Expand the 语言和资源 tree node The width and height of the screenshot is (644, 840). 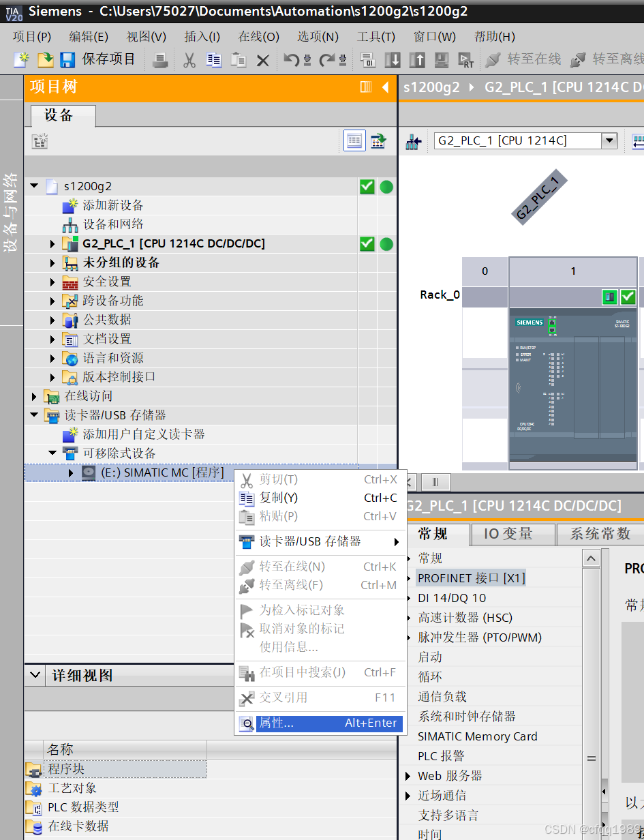(x=52, y=358)
